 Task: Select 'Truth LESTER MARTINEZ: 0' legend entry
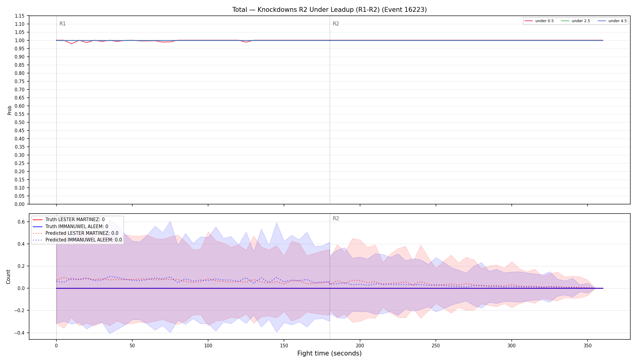tap(69, 220)
